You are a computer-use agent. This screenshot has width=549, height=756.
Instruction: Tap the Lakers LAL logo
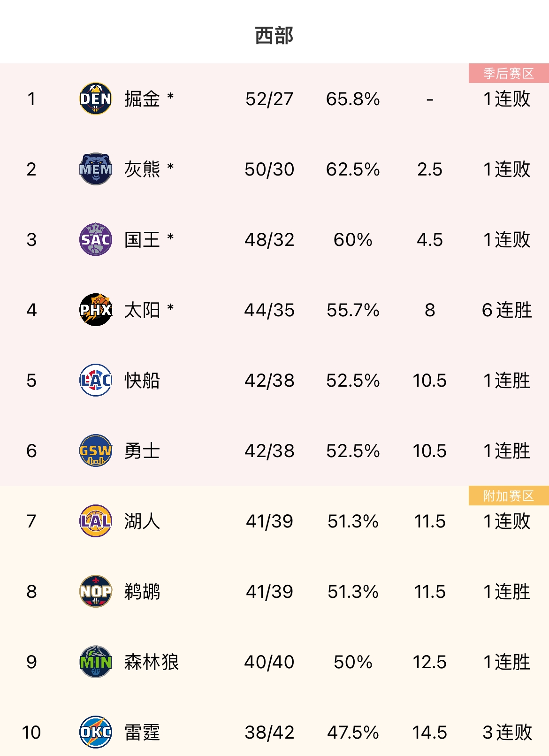[96, 521]
